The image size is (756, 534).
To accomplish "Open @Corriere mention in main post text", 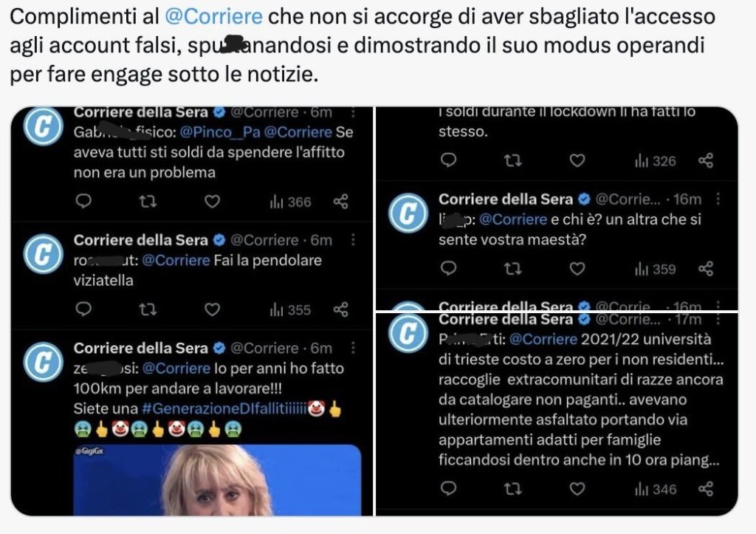I will tap(213, 17).
